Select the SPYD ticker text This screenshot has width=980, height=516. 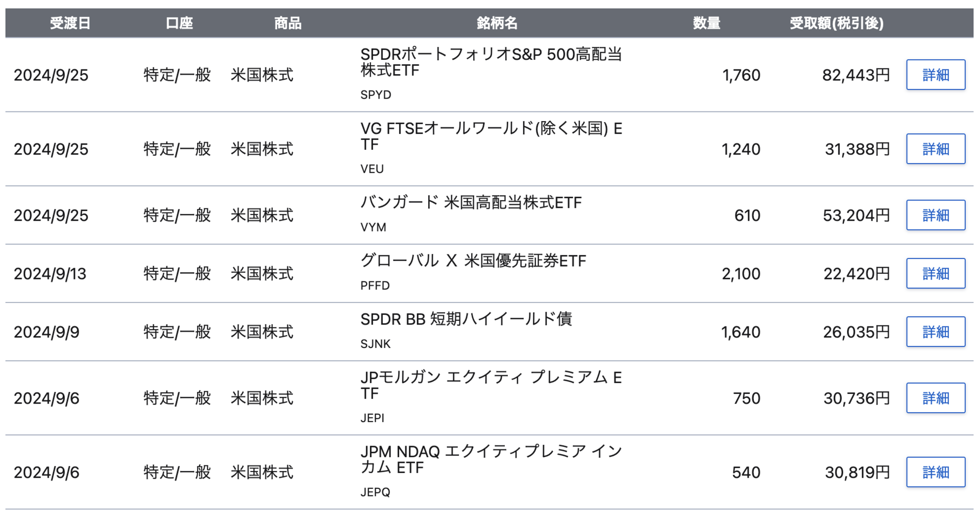click(x=376, y=95)
